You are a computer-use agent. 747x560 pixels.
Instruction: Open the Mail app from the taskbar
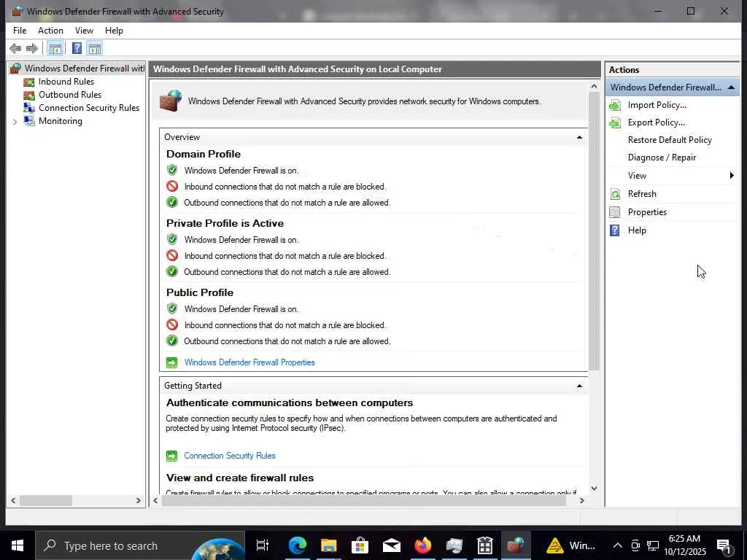391,545
